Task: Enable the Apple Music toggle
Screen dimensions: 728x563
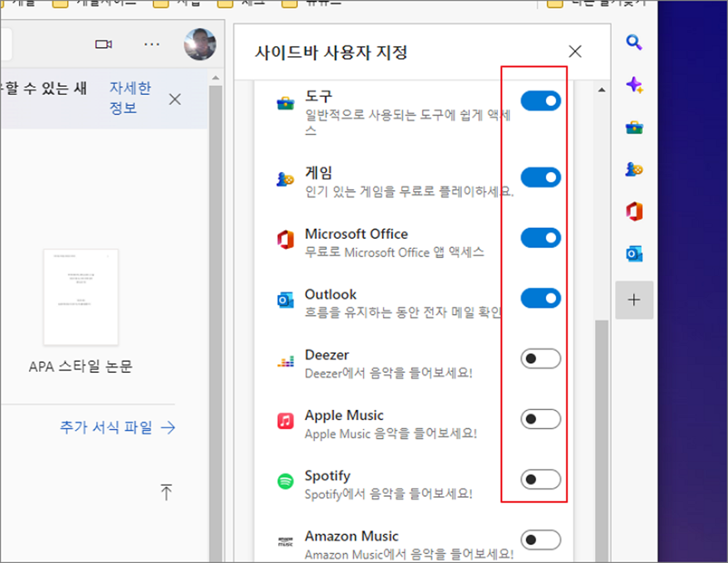Action: pos(540,419)
